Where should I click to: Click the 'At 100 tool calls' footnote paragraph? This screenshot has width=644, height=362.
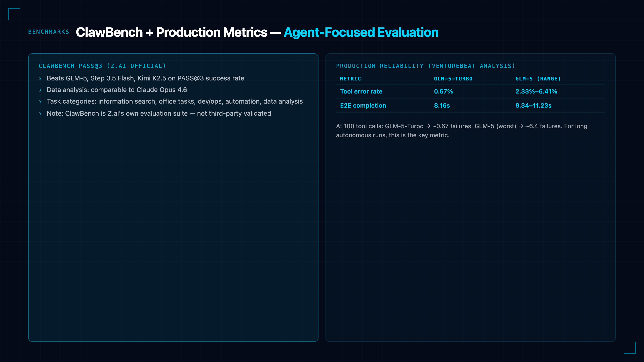click(462, 130)
